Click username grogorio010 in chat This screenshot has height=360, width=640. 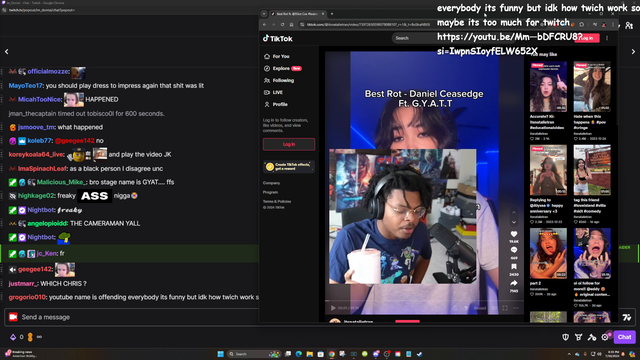tap(27, 297)
